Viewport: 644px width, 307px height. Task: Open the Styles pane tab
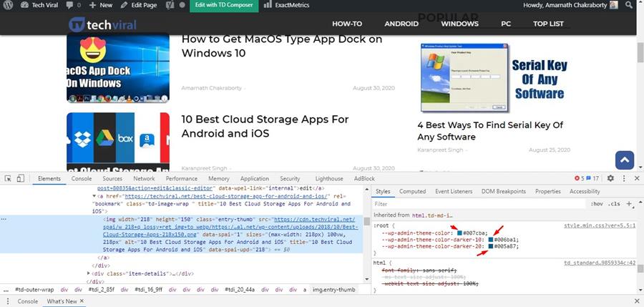point(383,192)
